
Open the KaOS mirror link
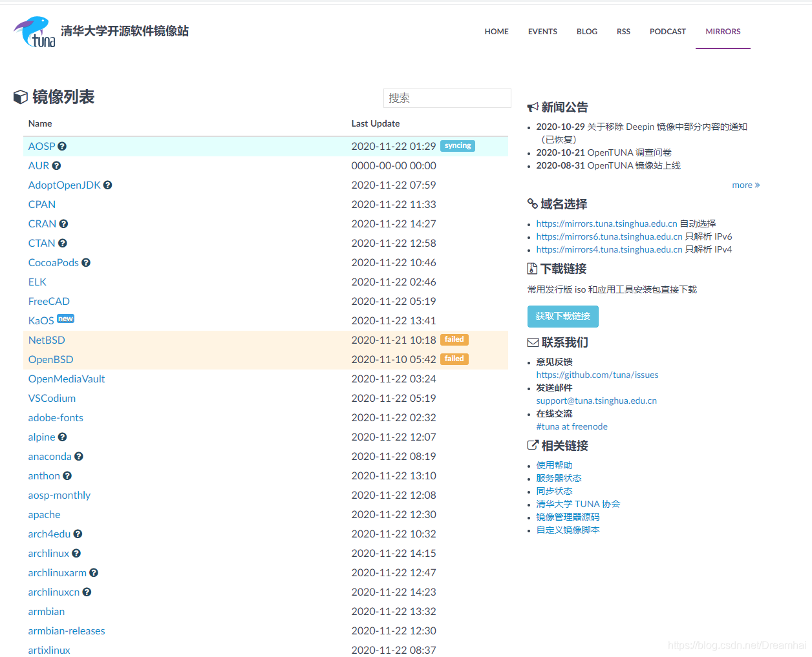41,321
